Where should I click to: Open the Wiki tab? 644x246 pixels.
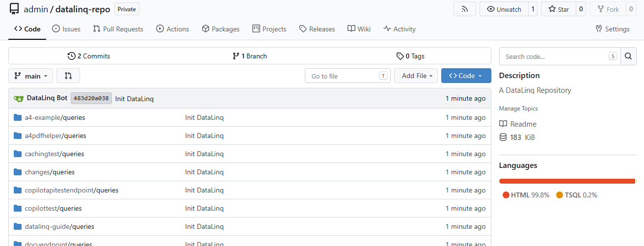tap(359, 29)
